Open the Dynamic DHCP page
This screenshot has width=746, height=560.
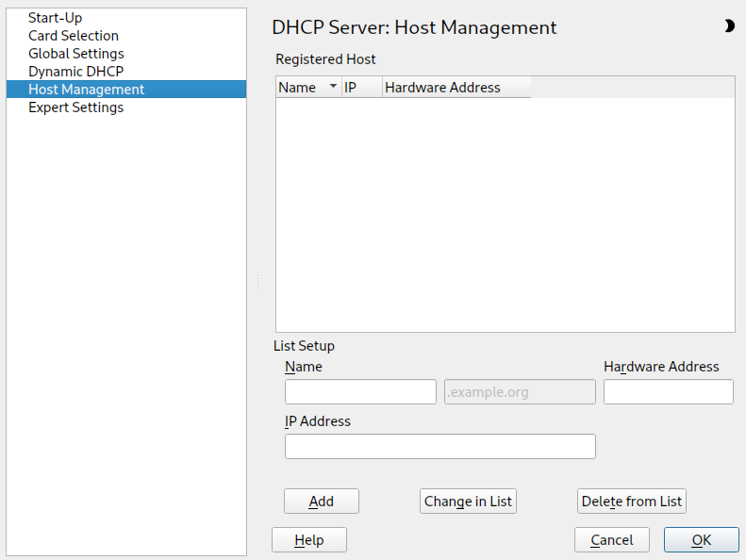coord(75,72)
